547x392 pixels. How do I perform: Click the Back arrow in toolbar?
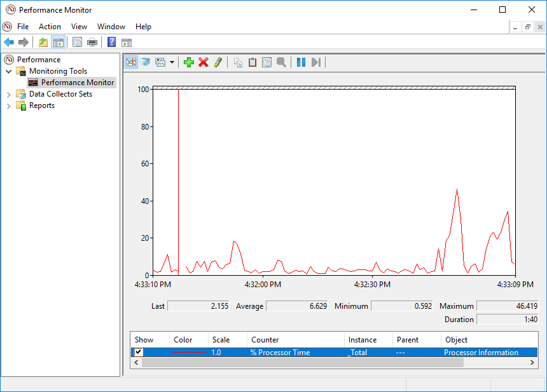9,43
